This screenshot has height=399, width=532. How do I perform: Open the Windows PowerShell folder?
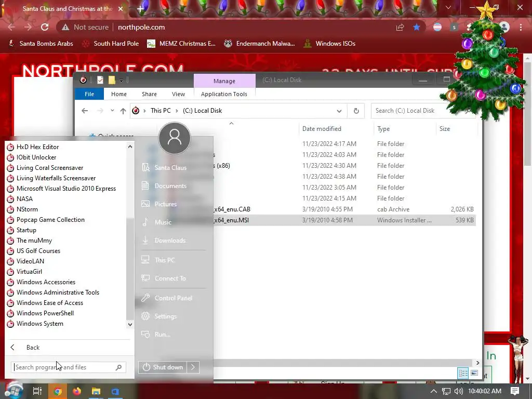45,313
